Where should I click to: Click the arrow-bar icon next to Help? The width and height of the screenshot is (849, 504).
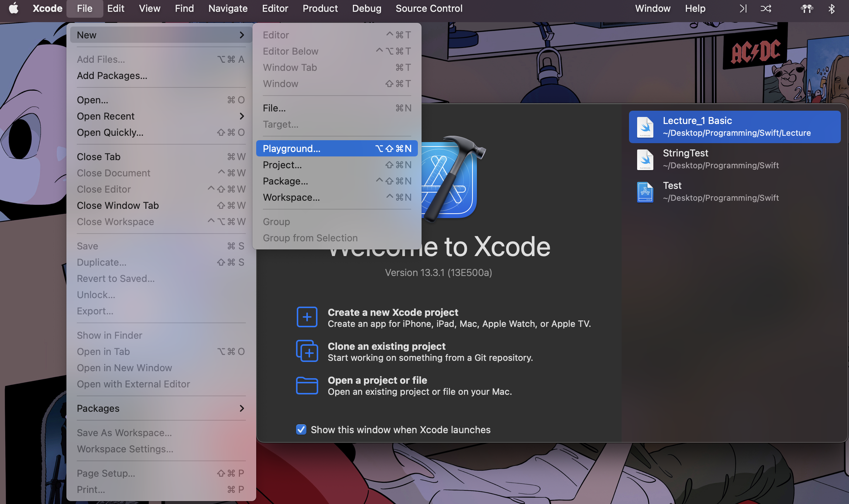pyautogui.click(x=743, y=8)
